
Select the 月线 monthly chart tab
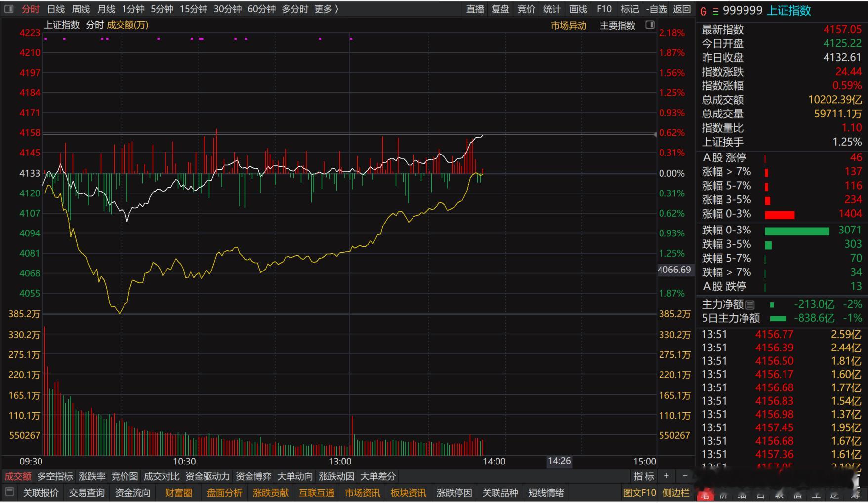[x=106, y=9]
